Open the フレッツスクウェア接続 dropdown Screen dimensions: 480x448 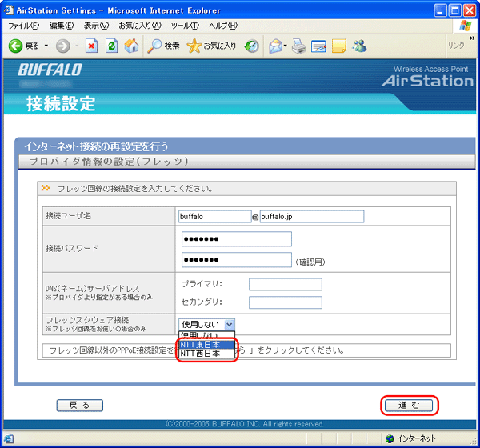(x=206, y=324)
